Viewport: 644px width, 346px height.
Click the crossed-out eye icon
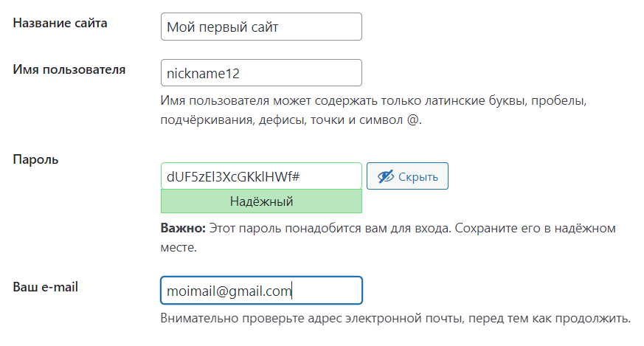pos(385,176)
